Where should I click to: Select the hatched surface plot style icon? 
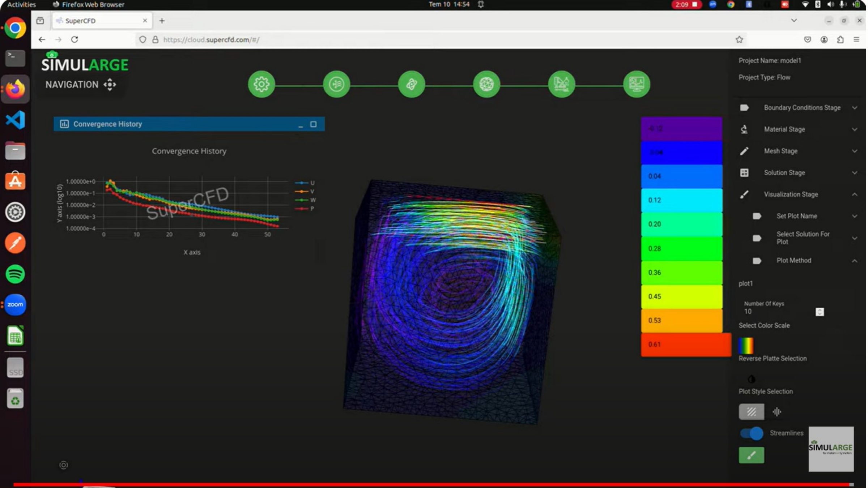click(751, 412)
